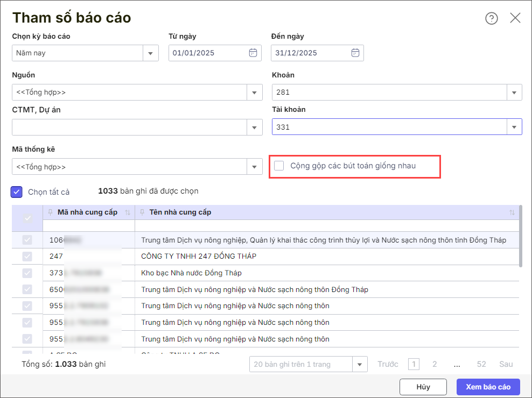Close the Tham số báo cáo dialog
Viewport: 532px width, 398px height.
(x=515, y=18)
